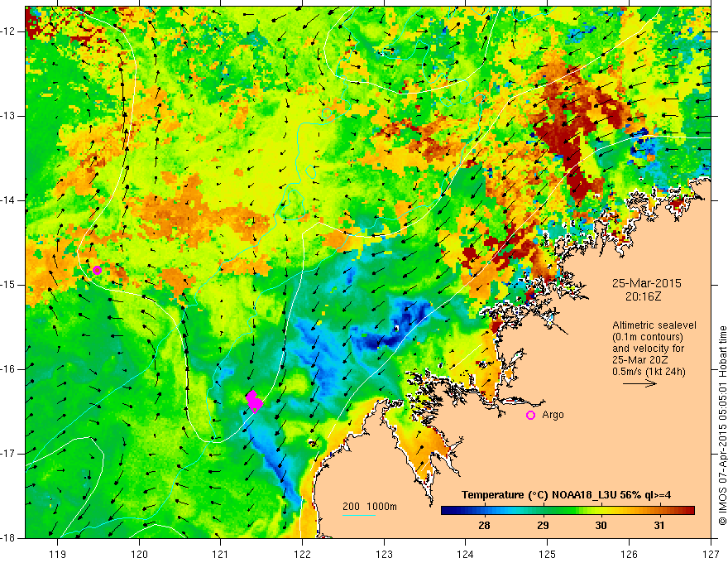Image resolution: width=728 pixels, height=563 pixels.
Task: Click the vertical IMOS copyright timestamp text
Action: pyautogui.click(x=722, y=426)
